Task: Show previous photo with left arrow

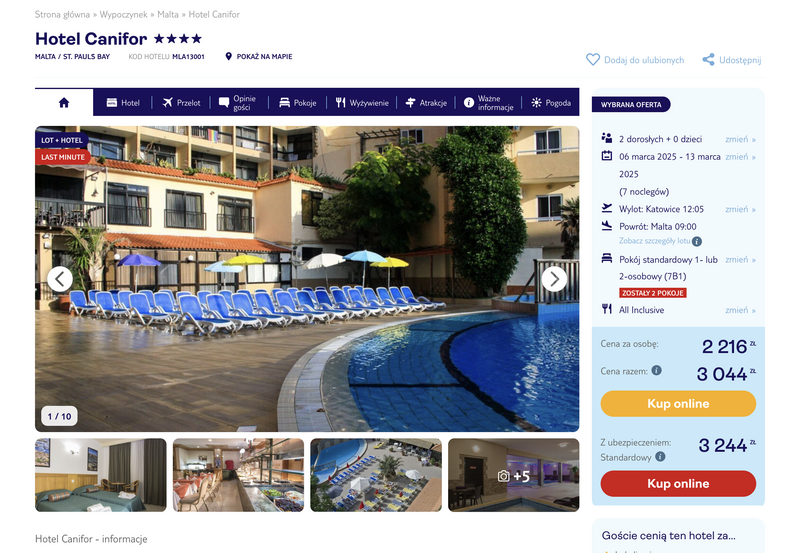Action: click(x=60, y=279)
